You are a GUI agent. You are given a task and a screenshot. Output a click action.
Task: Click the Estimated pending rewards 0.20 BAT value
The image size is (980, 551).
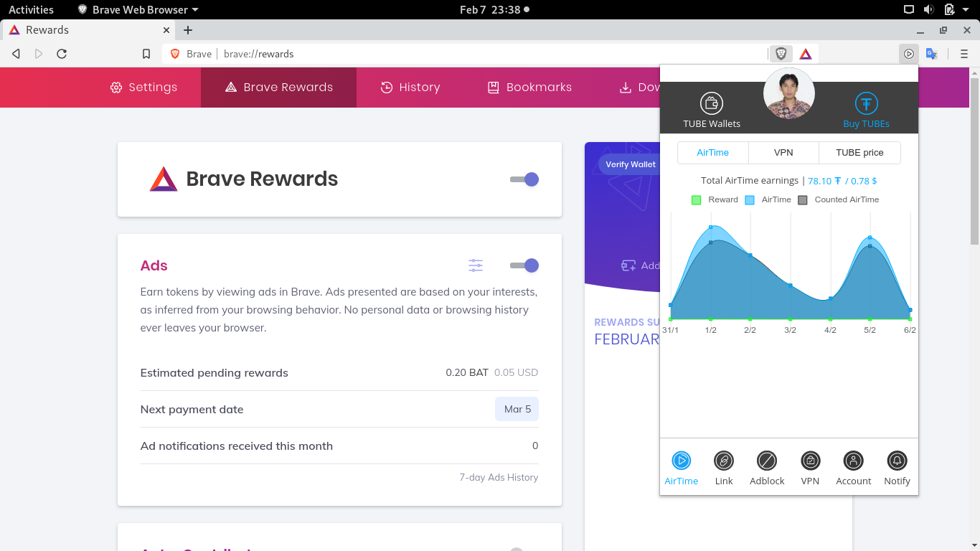tap(467, 373)
